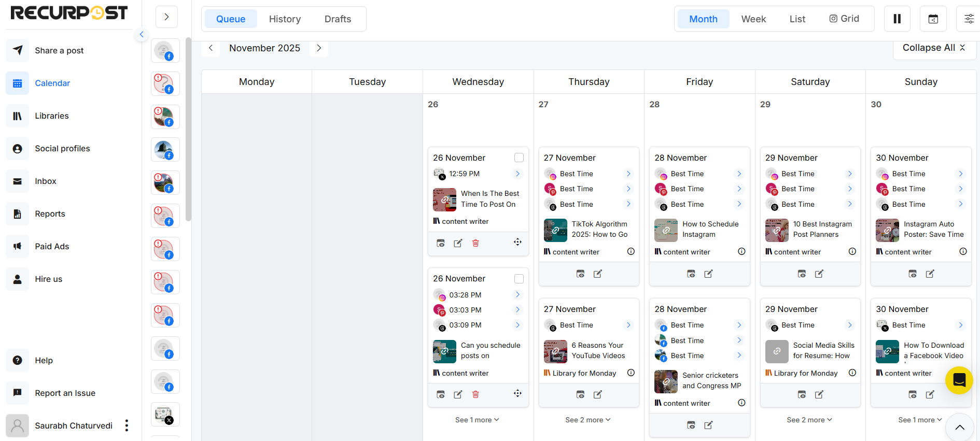
Task: Edit the 'Can you schedule posts on' post
Action: tap(458, 394)
